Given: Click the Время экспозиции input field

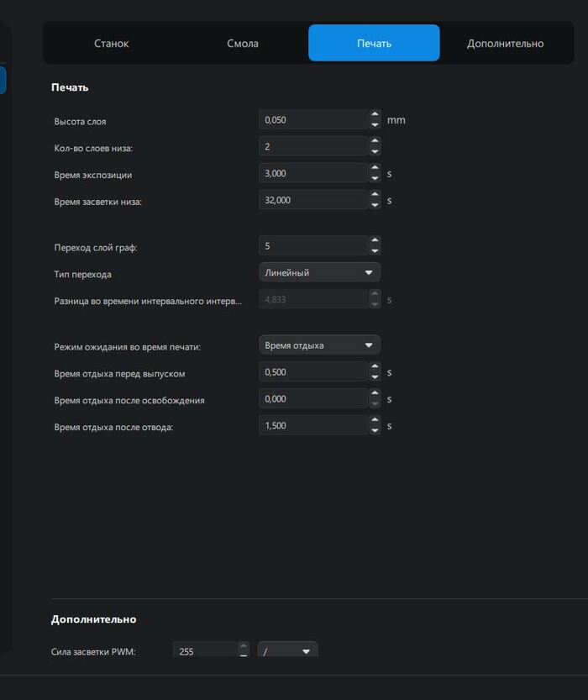Looking at the screenshot, I should click(x=312, y=173).
